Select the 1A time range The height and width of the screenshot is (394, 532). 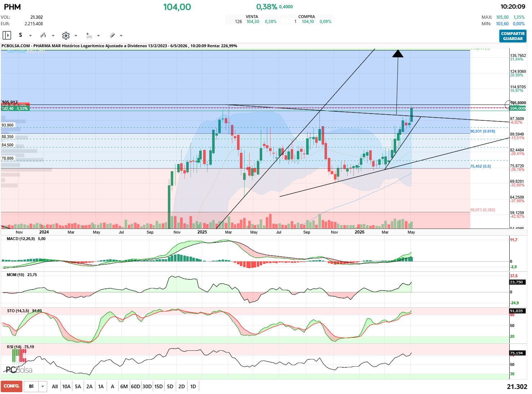coord(101,386)
